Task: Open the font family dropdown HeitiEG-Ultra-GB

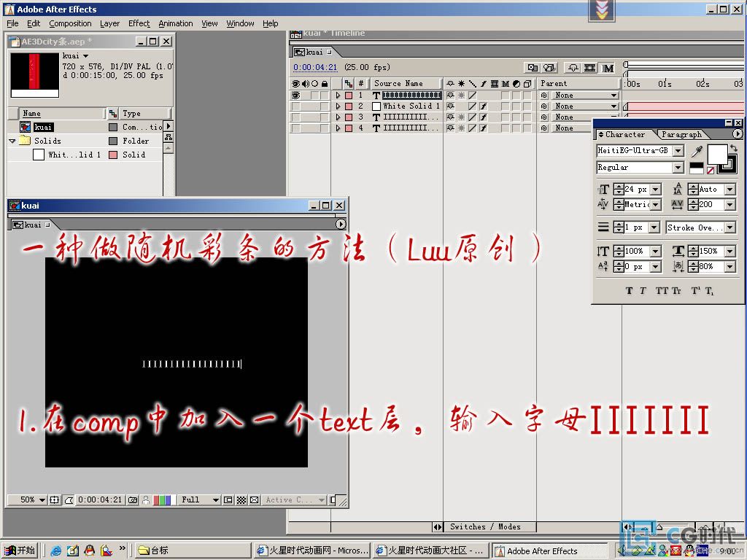Action: 678,151
